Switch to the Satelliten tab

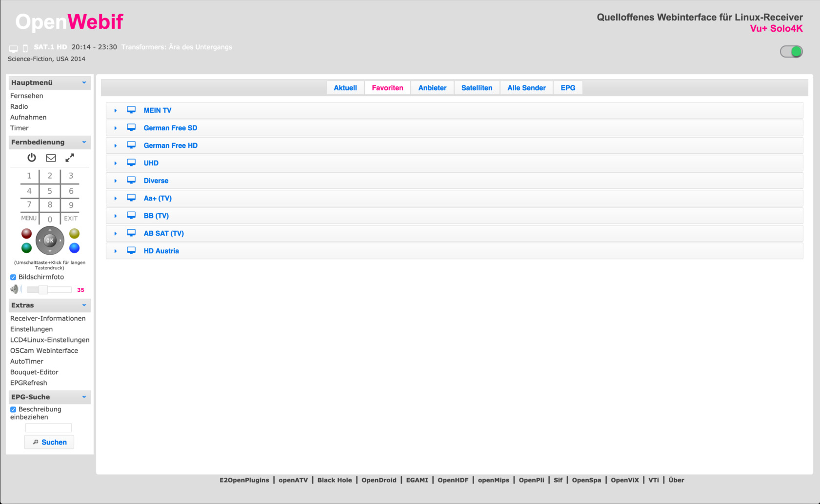(x=477, y=88)
